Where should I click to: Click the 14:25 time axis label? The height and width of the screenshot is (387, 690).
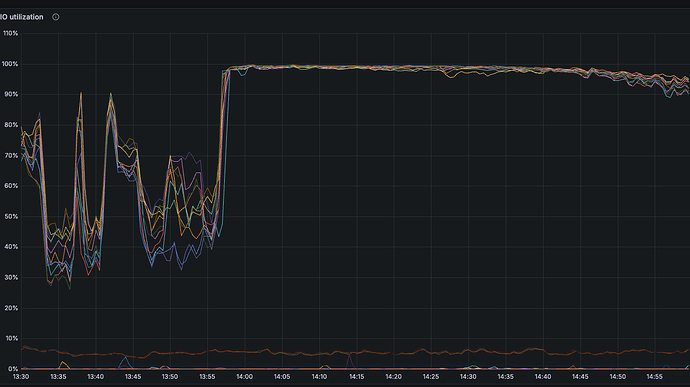click(431, 377)
